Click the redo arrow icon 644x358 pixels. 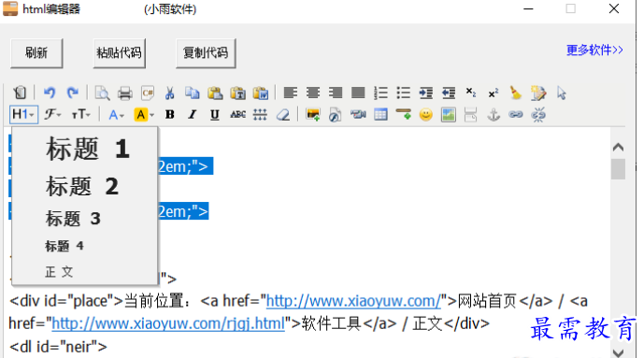73,93
